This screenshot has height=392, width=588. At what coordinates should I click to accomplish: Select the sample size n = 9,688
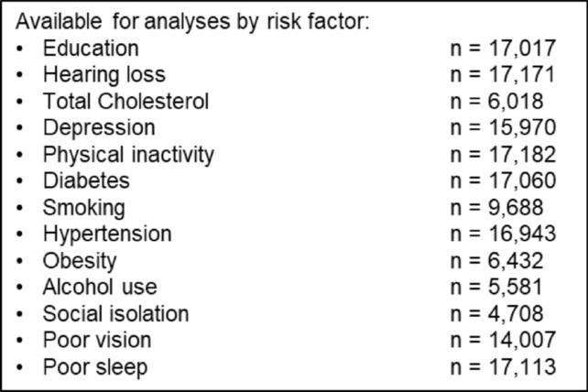(496, 208)
